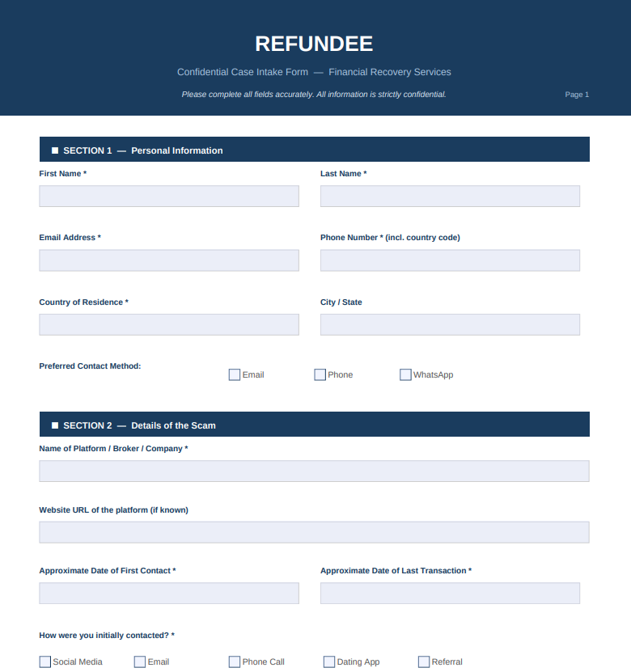The height and width of the screenshot is (672, 631).
Task: Click the City / State input box
Action: 450,324
